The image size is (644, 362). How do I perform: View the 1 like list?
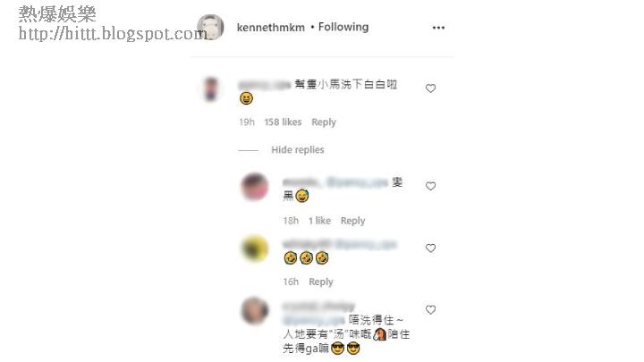[319, 221]
